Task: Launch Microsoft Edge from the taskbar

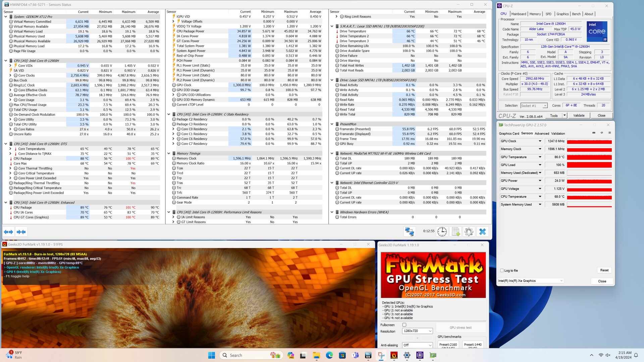Action: coord(329,355)
